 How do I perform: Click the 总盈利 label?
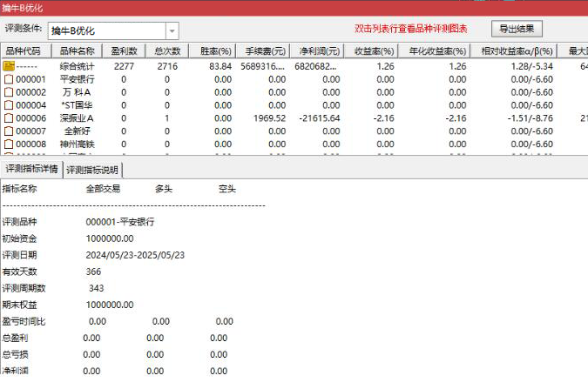tap(15, 338)
